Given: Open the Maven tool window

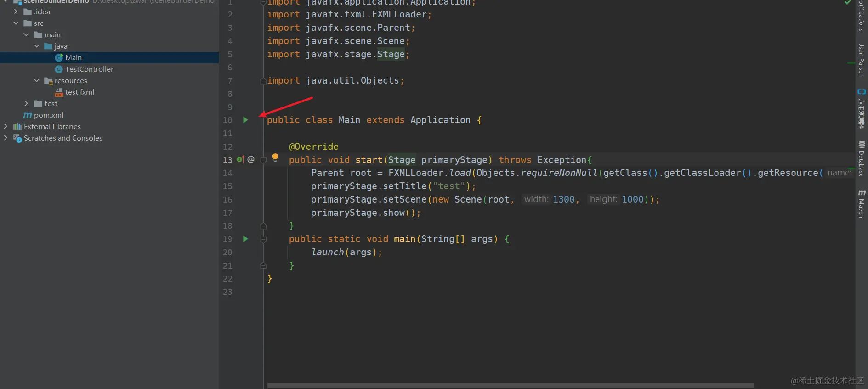Looking at the screenshot, I should [862, 203].
